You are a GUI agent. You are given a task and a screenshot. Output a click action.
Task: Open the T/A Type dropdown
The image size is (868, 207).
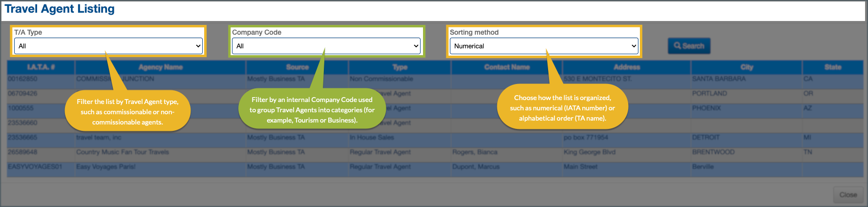(108, 46)
